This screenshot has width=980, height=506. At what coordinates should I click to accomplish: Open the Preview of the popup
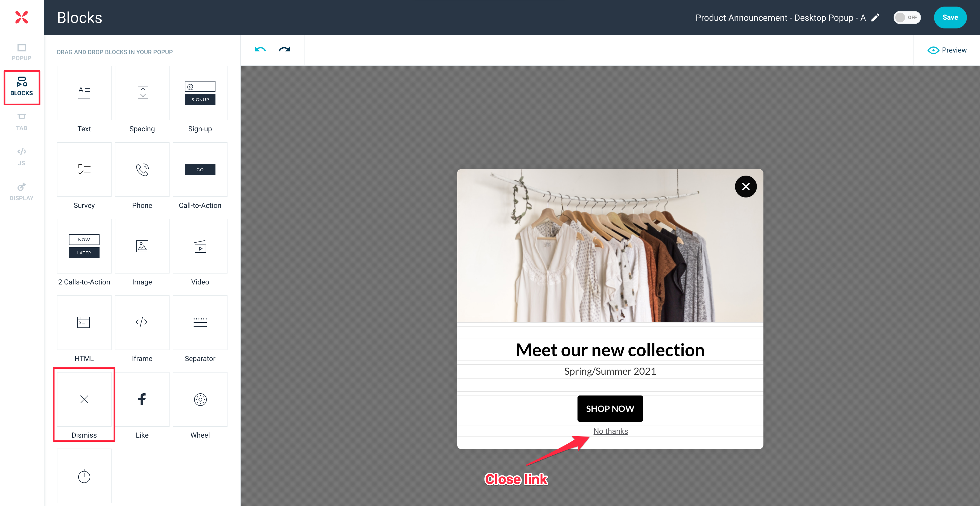pyautogui.click(x=947, y=50)
